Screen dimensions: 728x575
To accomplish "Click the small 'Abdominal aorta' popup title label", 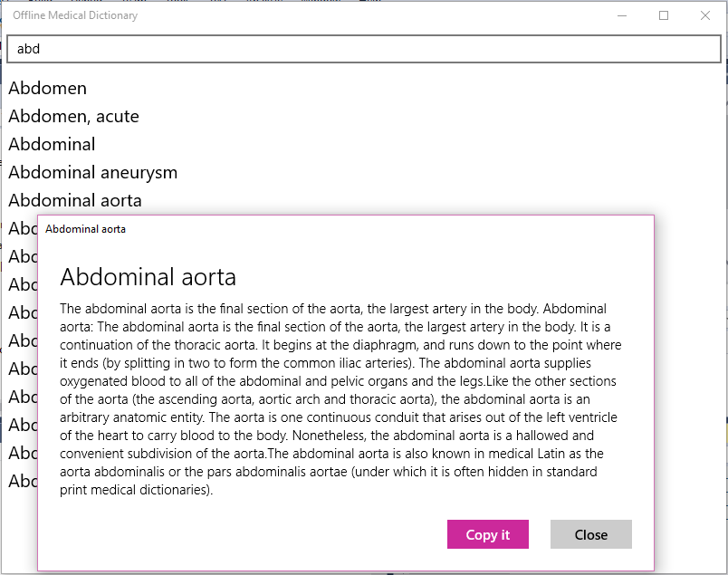I will [86, 229].
